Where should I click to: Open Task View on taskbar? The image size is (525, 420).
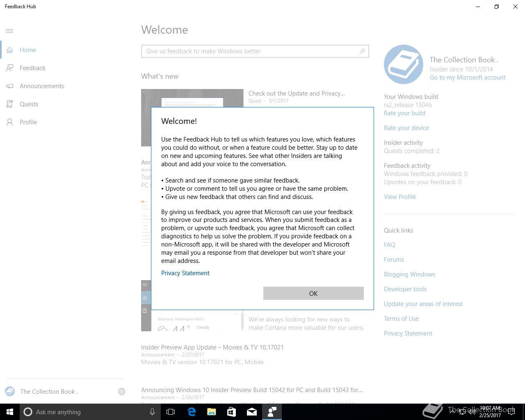tap(171, 412)
